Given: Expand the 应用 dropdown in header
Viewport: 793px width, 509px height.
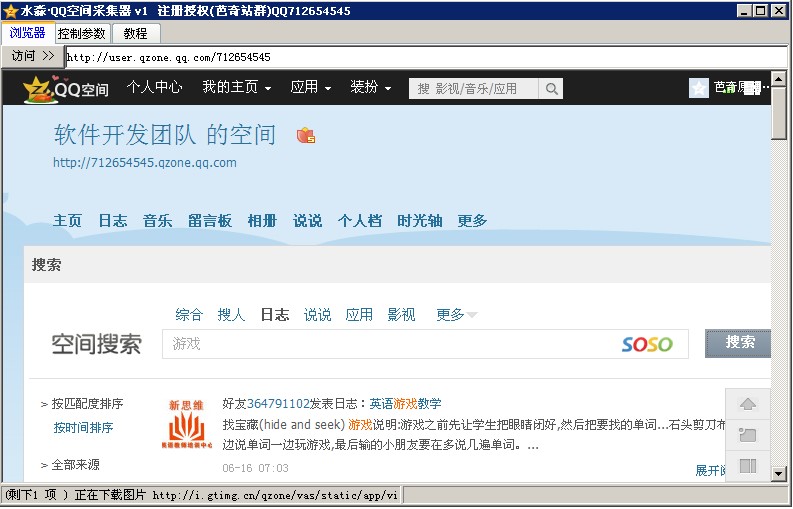Looking at the screenshot, I should [311, 87].
